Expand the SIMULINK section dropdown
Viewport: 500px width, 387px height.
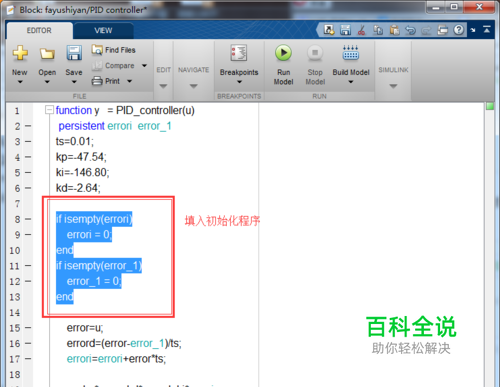393,86
